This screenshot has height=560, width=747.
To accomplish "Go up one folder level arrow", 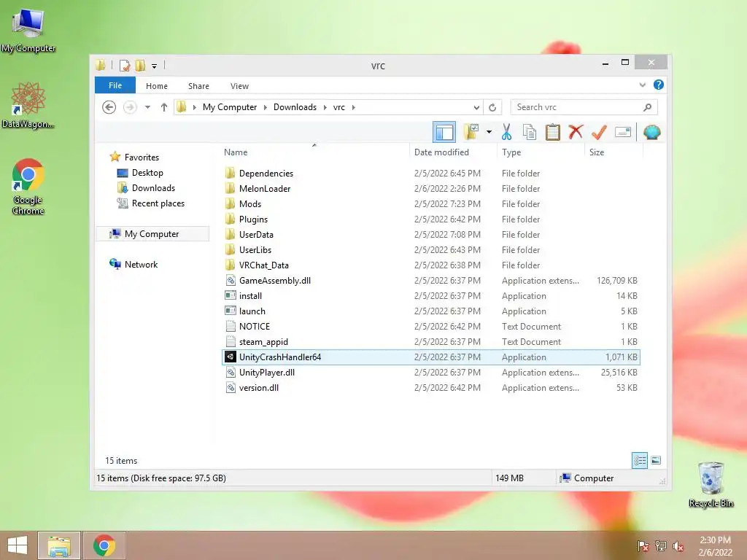I will click(x=164, y=107).
